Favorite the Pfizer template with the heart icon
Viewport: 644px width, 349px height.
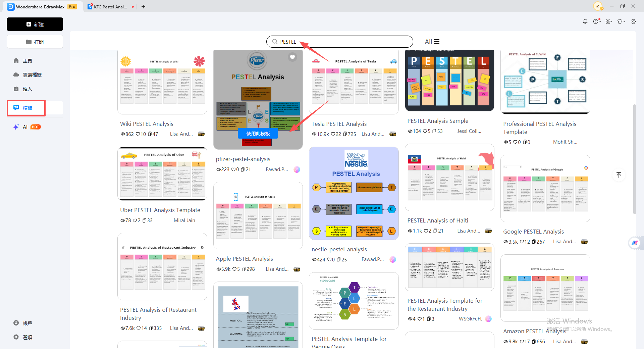point(292,57)
